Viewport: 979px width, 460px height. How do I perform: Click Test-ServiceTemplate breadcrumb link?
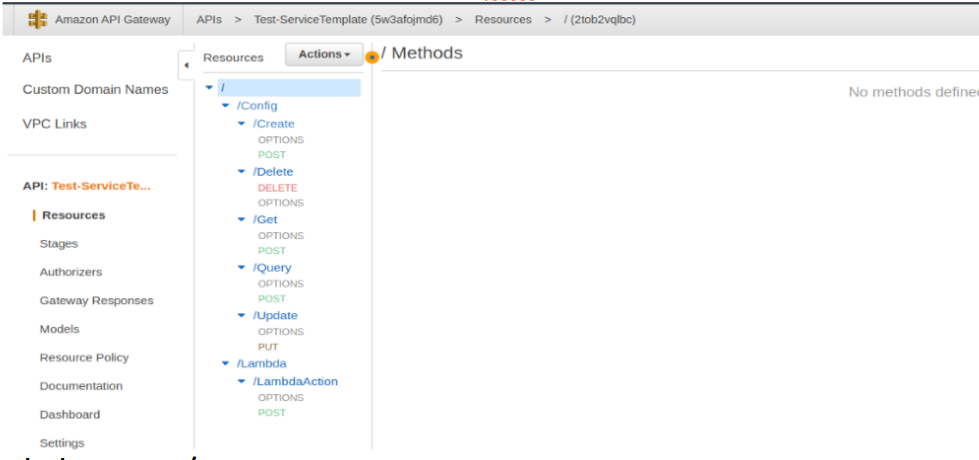pyautogui.click(x=347, y=20)
